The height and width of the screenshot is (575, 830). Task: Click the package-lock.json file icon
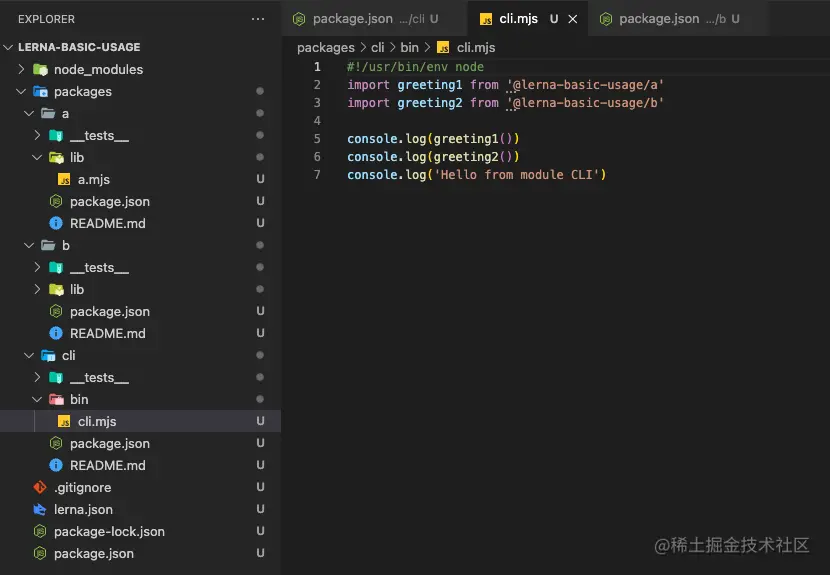40,531
